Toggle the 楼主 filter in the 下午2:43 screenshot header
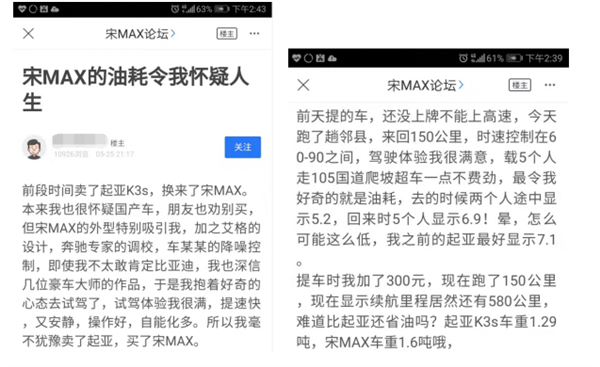This screenshot has width=600, height=367. tap(227, 34)
